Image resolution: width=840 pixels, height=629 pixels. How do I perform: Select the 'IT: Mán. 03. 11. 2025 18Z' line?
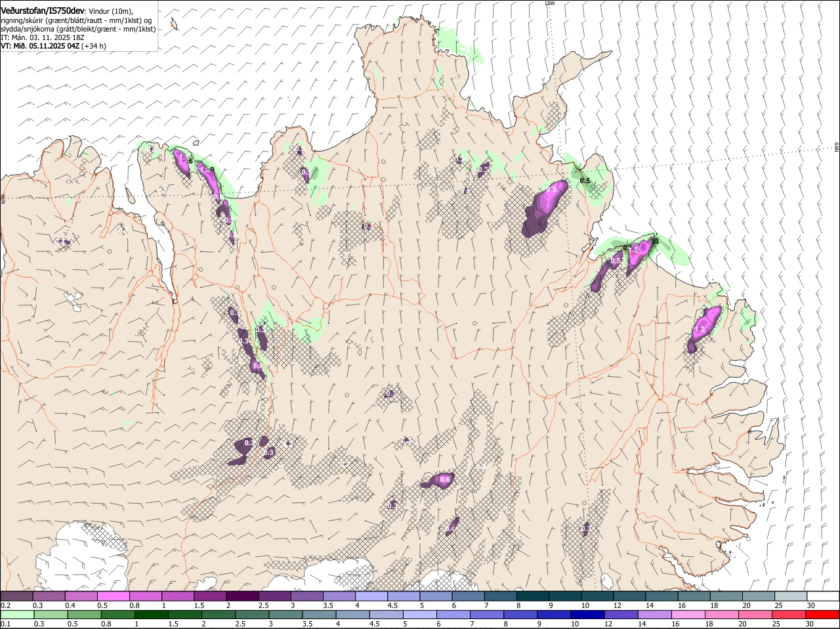coord(43,37)
